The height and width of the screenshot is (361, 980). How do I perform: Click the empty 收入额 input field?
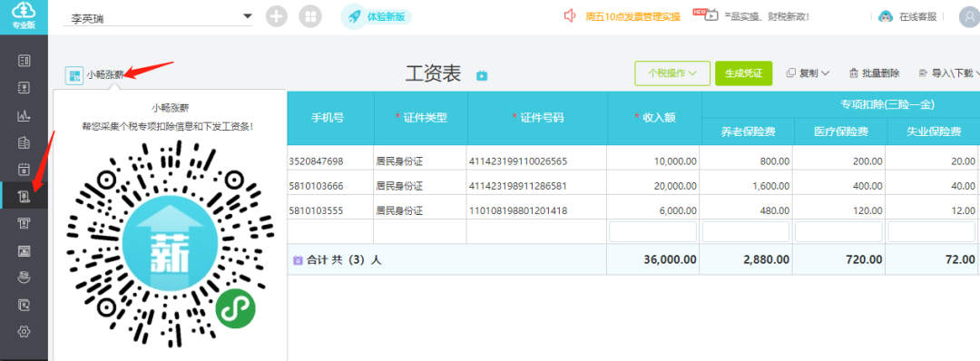tap(653, 231)
